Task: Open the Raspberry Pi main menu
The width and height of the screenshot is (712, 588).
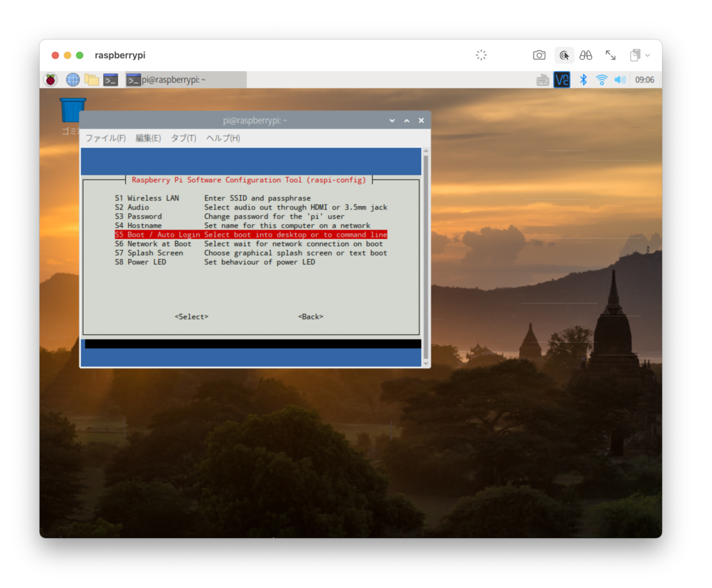Action: (51, 80)
